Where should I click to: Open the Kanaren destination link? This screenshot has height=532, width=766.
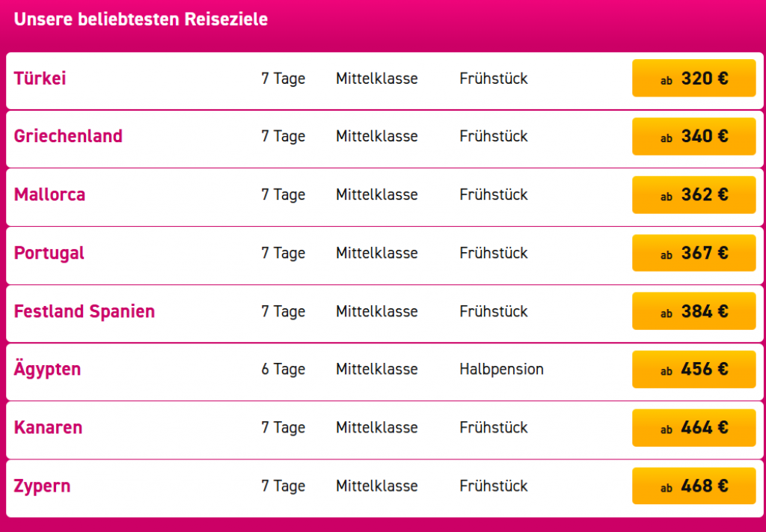48,427
